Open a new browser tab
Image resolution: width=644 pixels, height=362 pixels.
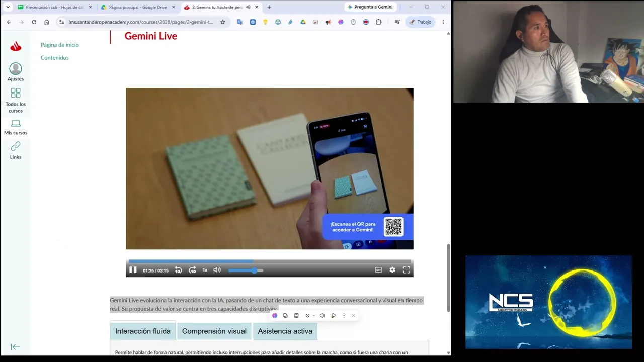click(269, 7)
